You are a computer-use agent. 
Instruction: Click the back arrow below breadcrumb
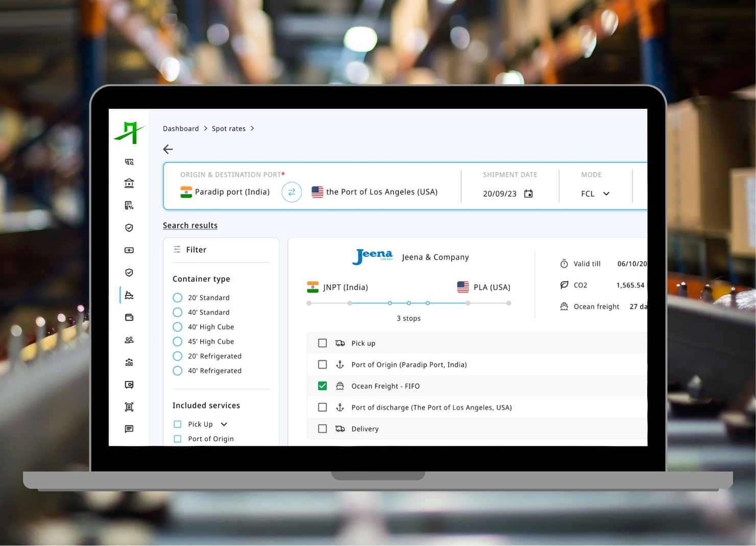tap(168, 149)
